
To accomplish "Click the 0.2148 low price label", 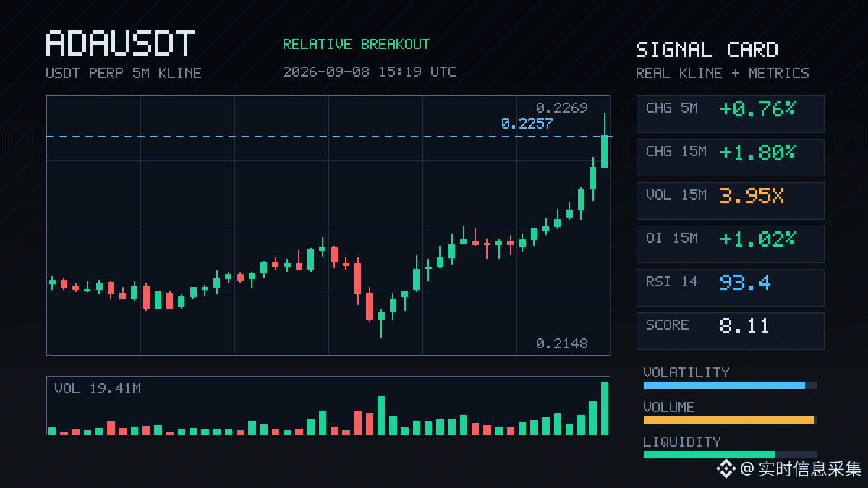I will (561, 343).
